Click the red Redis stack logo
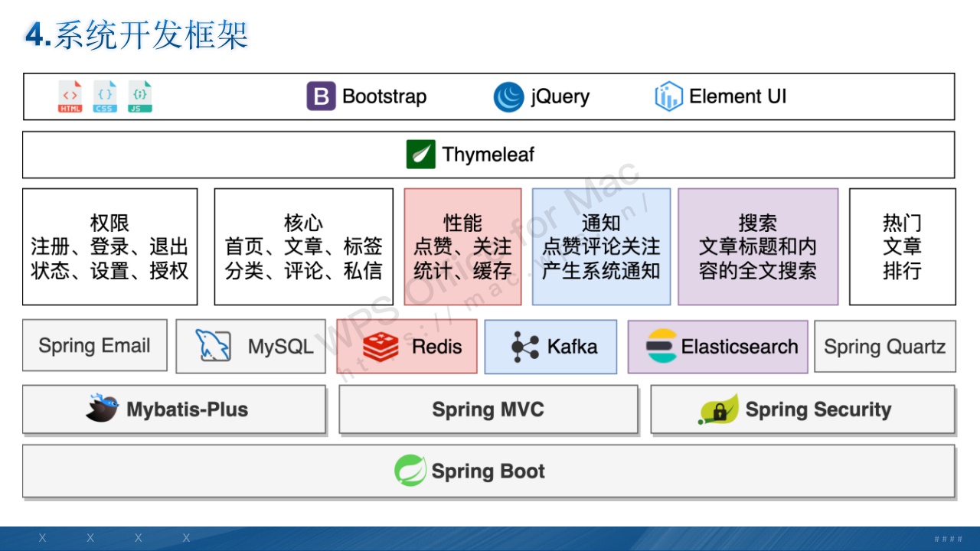980x551 pixels. 381,347
